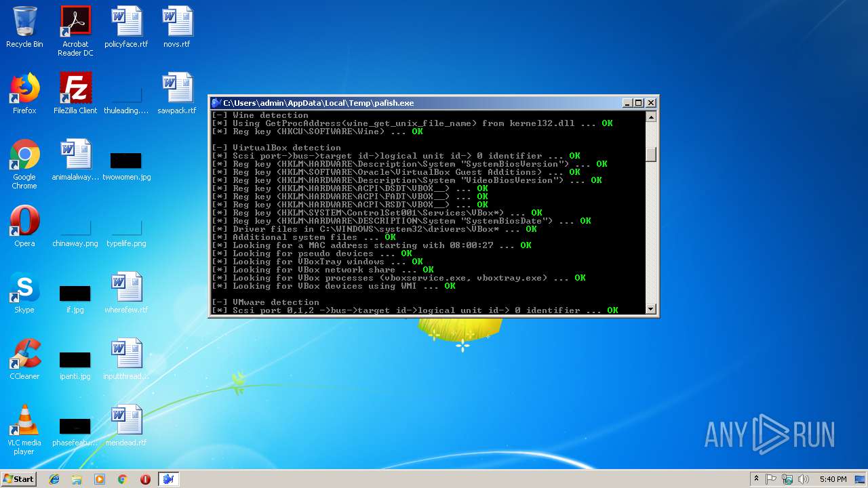Switch to pafish taskbar button

click(168, 479)
